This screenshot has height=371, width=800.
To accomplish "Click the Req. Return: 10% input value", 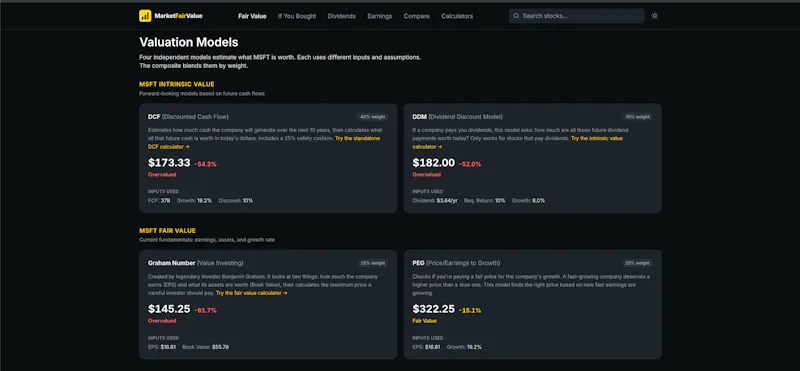I will 485,201.
